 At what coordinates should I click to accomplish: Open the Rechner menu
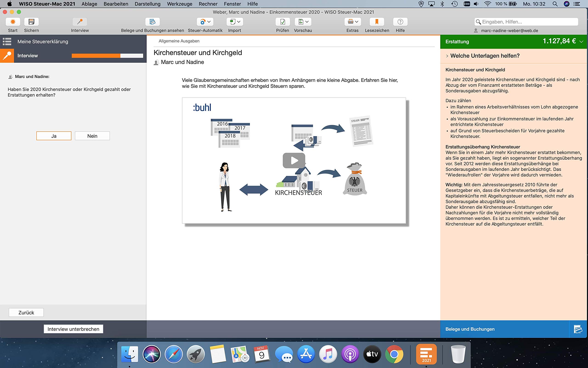[x=208, y=4]
